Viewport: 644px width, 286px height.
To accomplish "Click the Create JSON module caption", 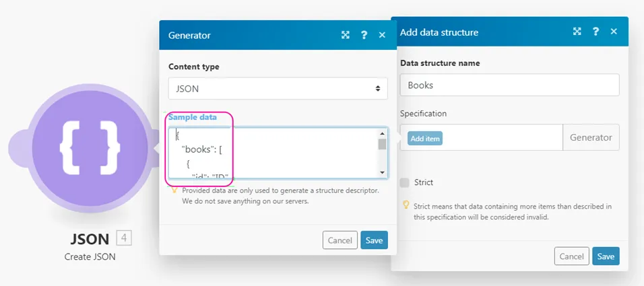I will (x=90, y=257).
